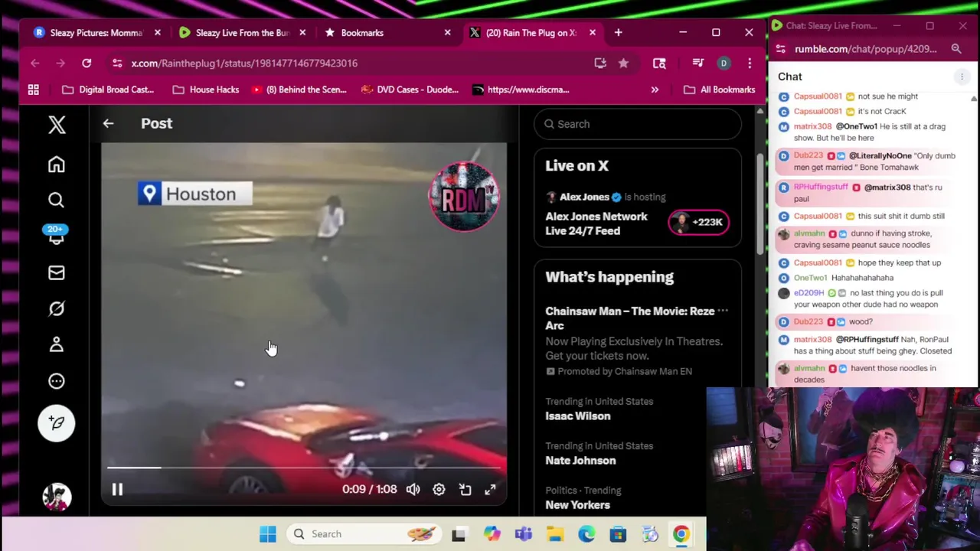Open account avatar at sidebar bottom
The width and height of the screenshot is (980, 551).
(57, 497)
